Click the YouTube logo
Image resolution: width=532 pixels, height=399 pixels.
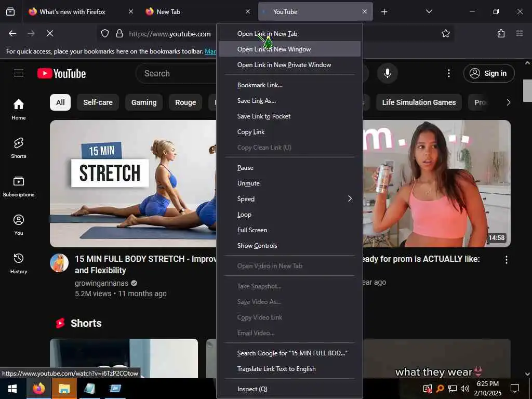pyautogui.click(x=61, y=73)
